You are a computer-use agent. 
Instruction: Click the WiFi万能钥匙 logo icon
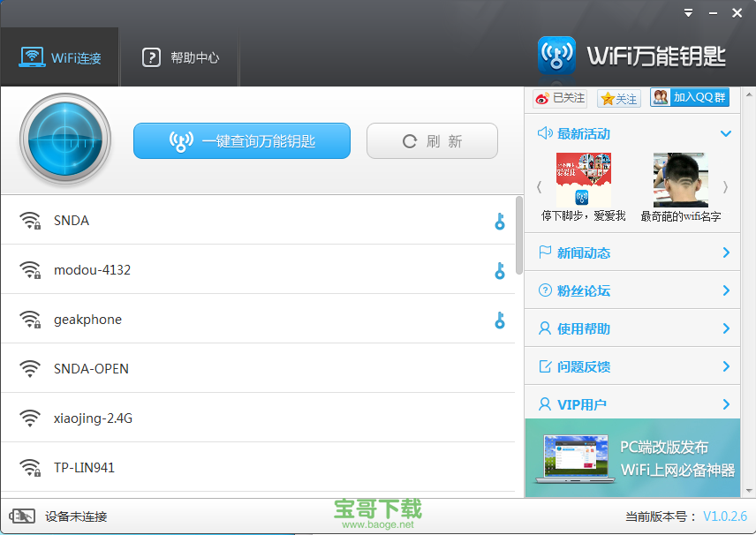556,55
